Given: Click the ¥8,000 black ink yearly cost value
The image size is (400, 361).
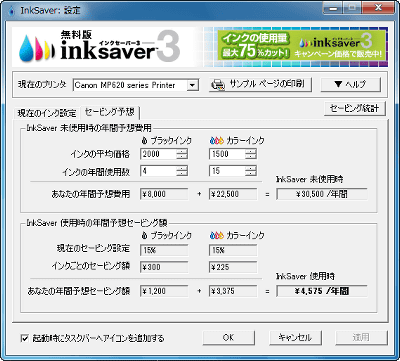Looking at the screenshot, I should point(164,194).
